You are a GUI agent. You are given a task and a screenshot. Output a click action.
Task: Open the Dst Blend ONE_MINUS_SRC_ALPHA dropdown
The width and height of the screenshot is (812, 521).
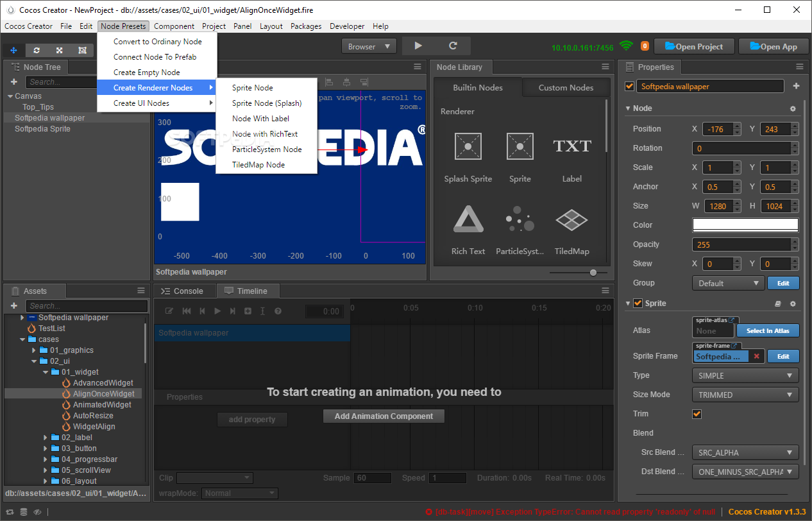[745, 472]
